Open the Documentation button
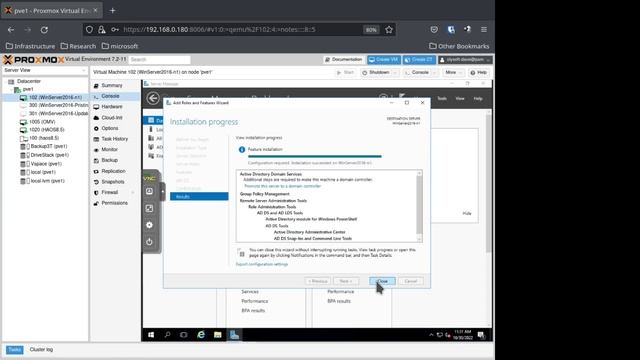The height and width of the screenshot is (360, 640). [x=344, y=60]
